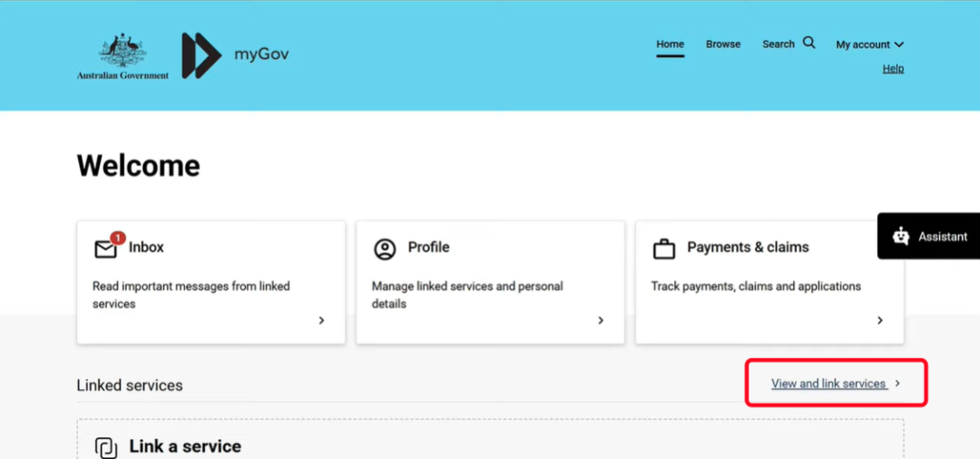Click the arrow on the Profile card
The width and height of the screenshot is (980, 459).
coord(601,320)
